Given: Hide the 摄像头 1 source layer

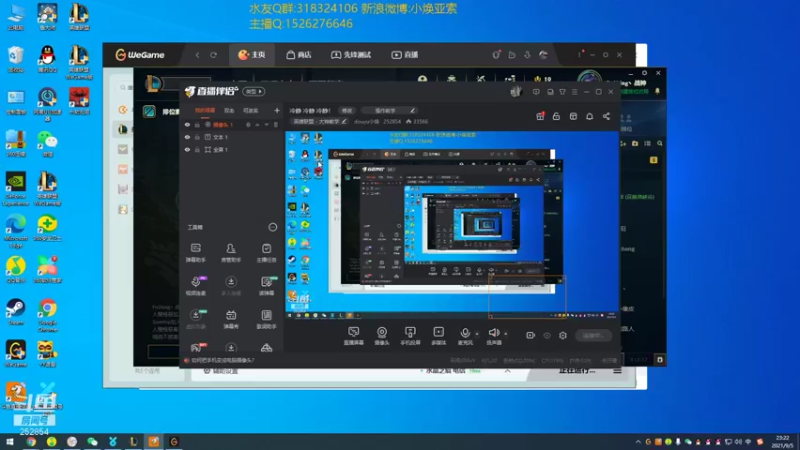Looking at the screenshot, I should 187,124.
